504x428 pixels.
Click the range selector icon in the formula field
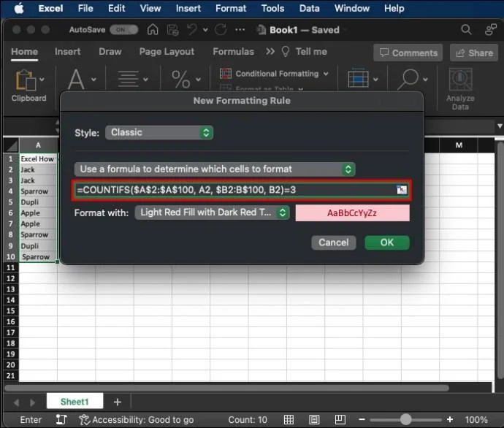401,190
